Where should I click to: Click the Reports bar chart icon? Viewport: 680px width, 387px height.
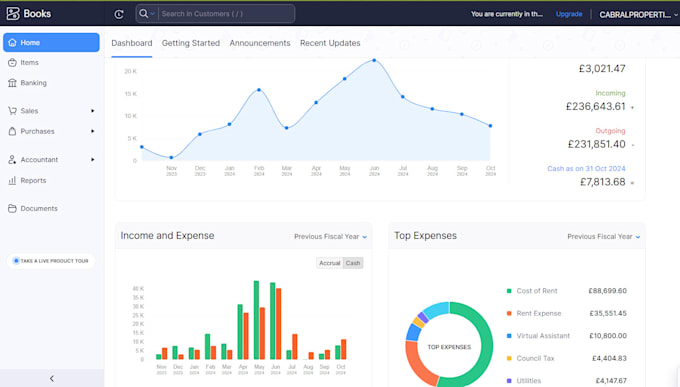(x=12, y=180)
